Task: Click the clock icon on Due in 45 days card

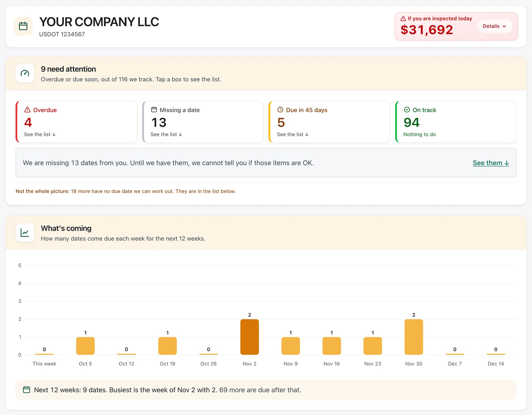Action: point(280,109)
